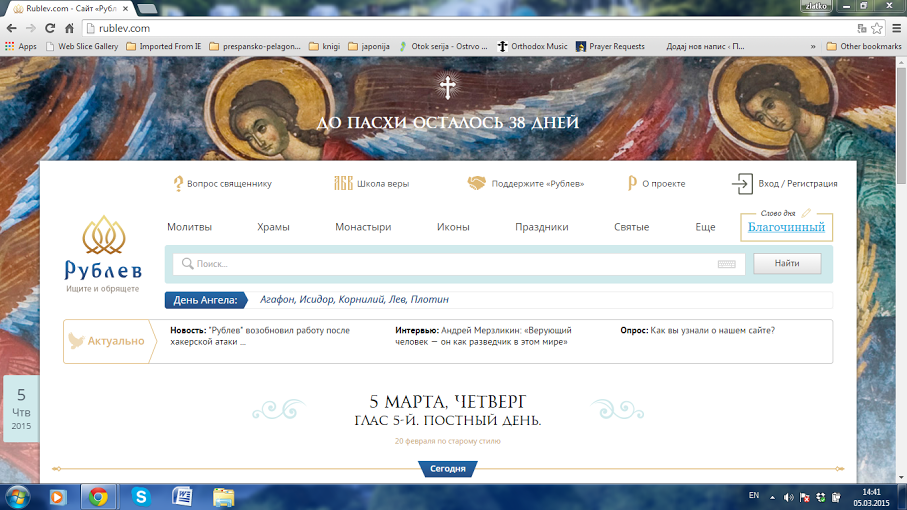Open Web Slice Gallery bookmark
The height and width of the screenshot is (510, 907).
click(82, 46)
